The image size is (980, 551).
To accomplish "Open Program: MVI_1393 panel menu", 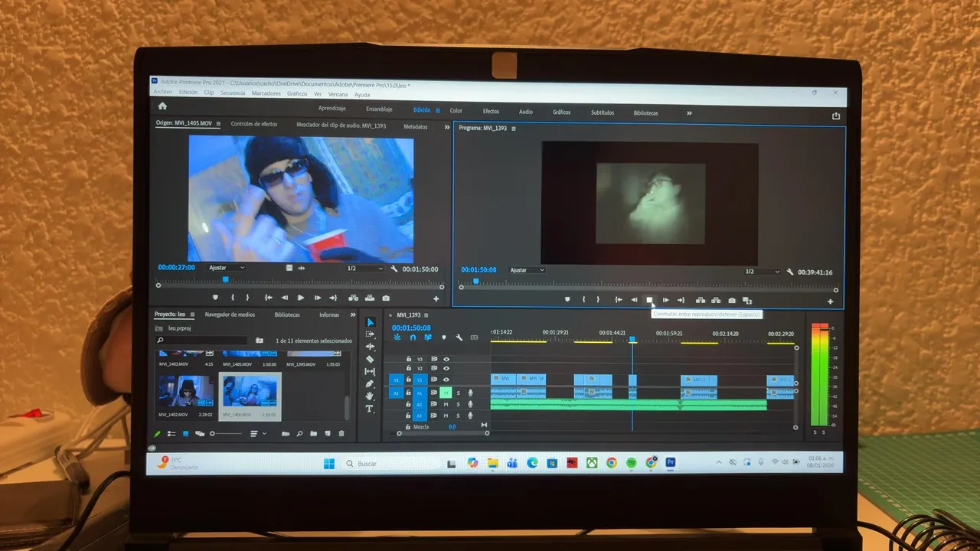I will pos(514,129).
